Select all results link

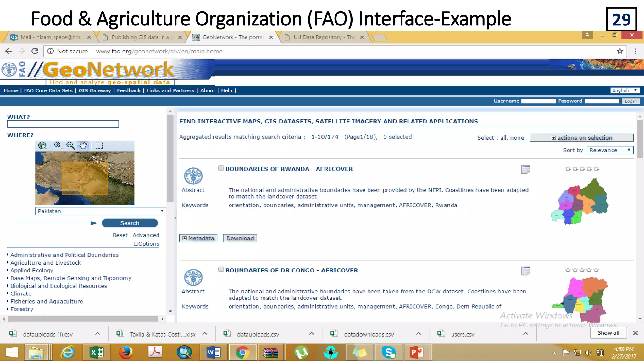pyautogui.click(x=503, y=138)
